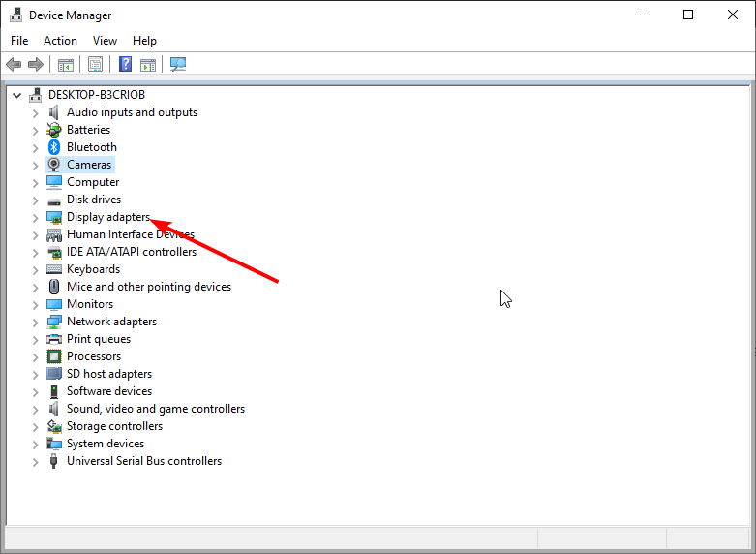756x554 pixels.
Task: Click the Monitors icon
Action: coord(54,304)
